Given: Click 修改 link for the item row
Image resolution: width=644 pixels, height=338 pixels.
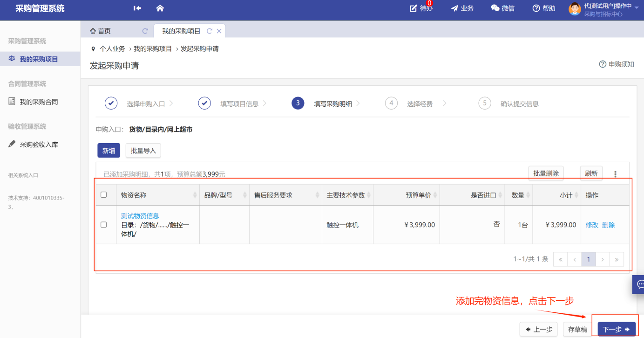Looking at the screenshot, I should (592, 225).
